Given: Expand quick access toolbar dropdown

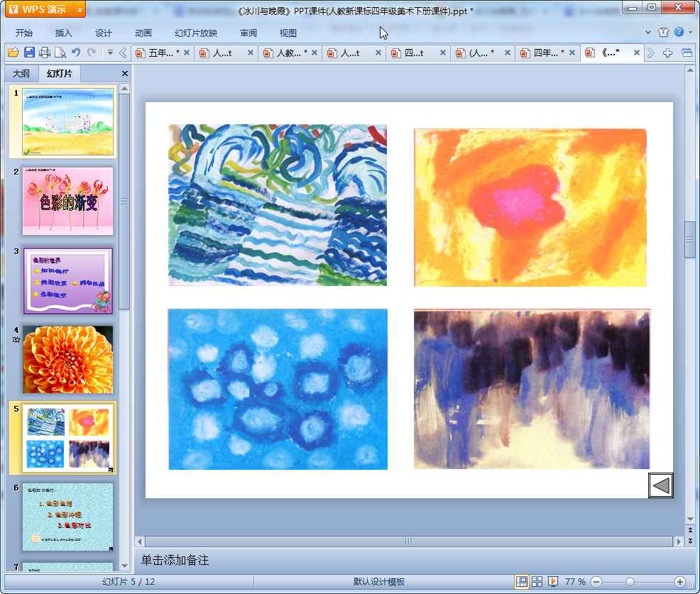Looking at the screenshot, I should pos(110,53).
